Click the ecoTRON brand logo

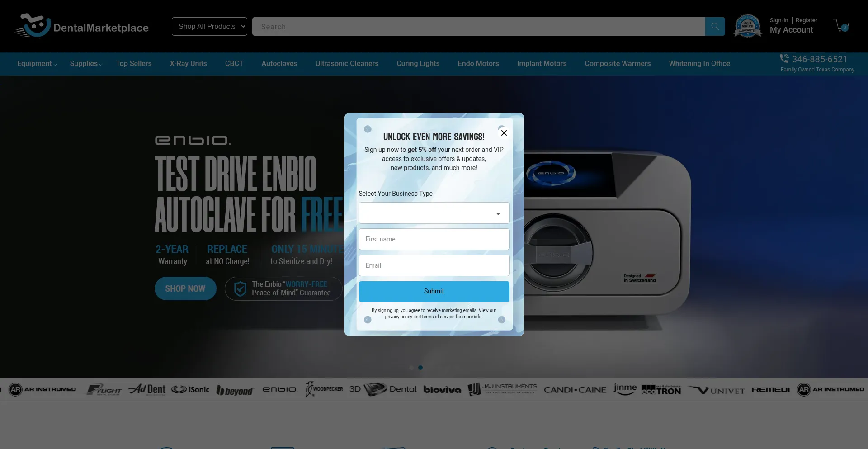pyautogui.click(x=661, y=390)
